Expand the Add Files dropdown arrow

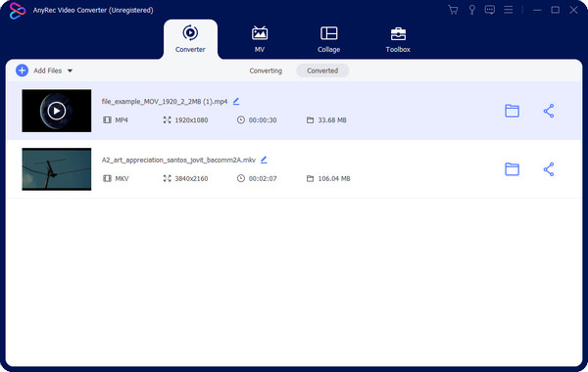(x=70, y=70)
